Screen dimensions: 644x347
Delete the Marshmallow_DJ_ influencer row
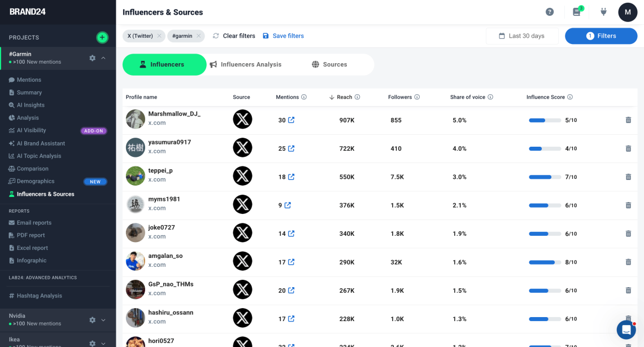click(628, 120)
